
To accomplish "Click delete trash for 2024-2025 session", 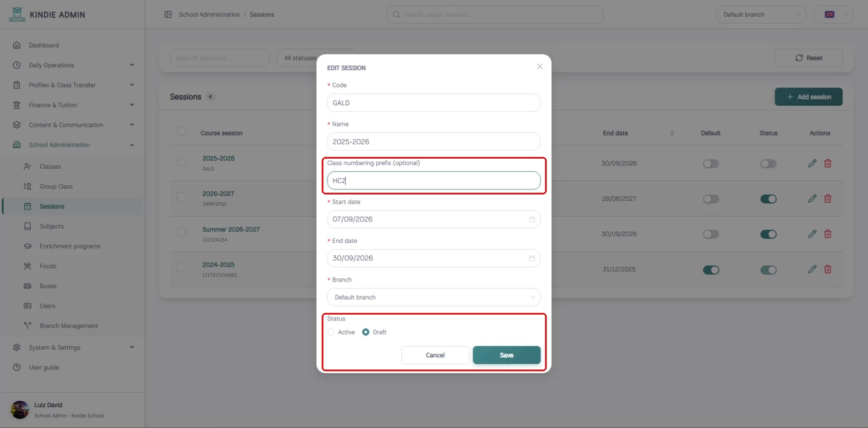I will (x=828, y=269).
